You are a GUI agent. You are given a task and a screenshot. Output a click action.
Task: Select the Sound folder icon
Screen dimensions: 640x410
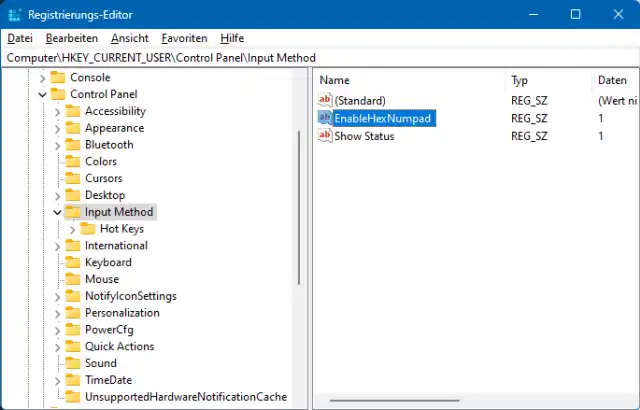click(73, 363)
